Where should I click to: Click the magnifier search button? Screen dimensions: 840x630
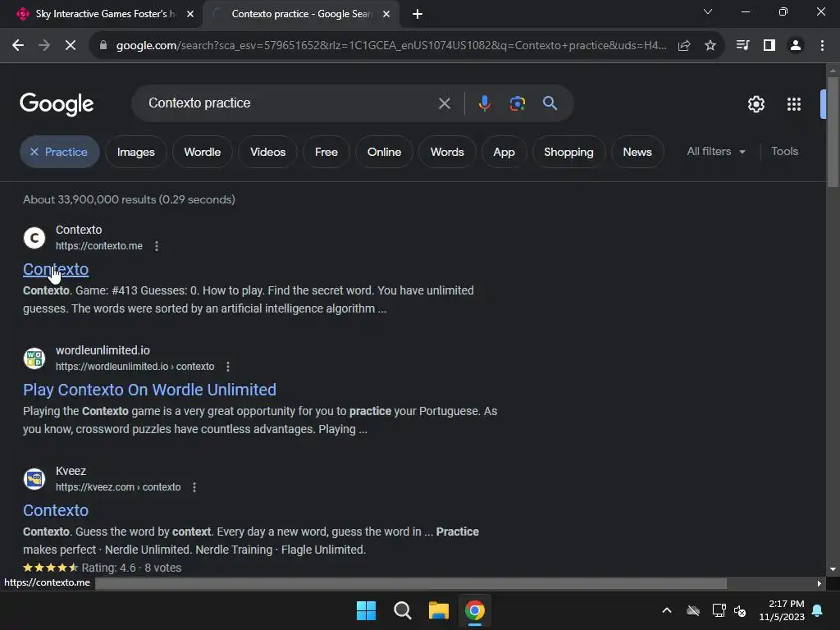coord(550,103)
